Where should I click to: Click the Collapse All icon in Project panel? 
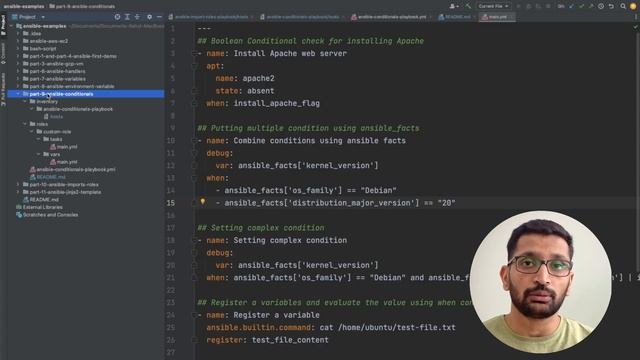(137, 17)
